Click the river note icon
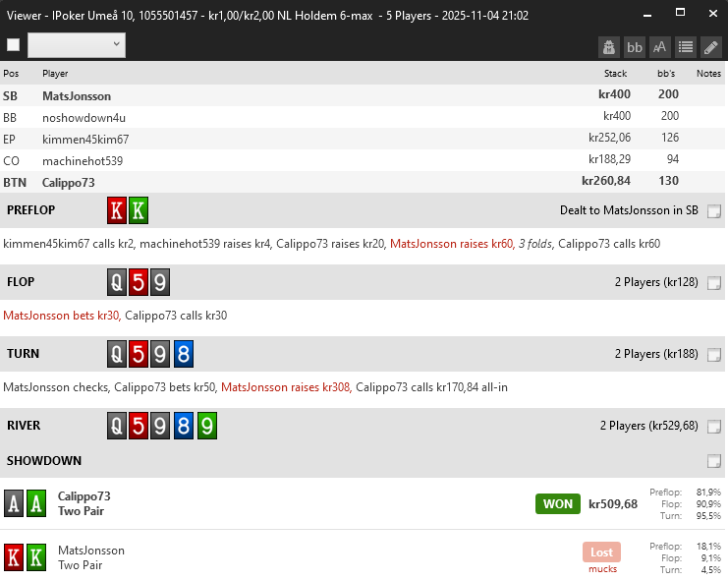Screen dimensions: 728x581 click(x=714, y=427)
